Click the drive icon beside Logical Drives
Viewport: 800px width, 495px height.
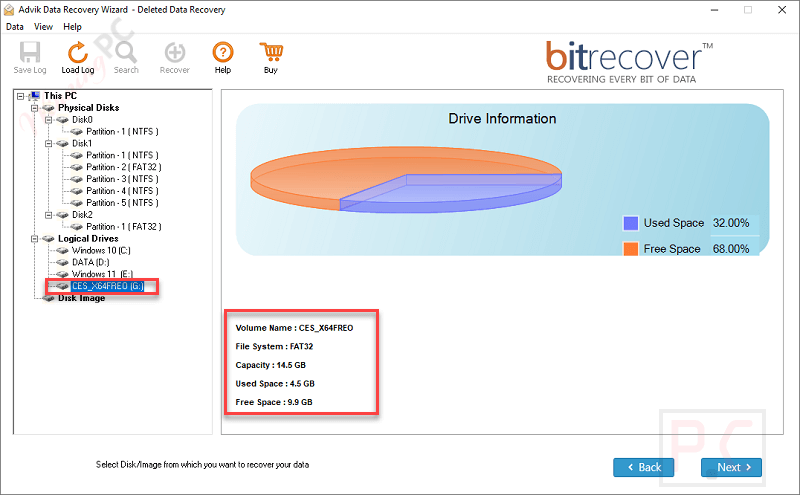(48, 239)
